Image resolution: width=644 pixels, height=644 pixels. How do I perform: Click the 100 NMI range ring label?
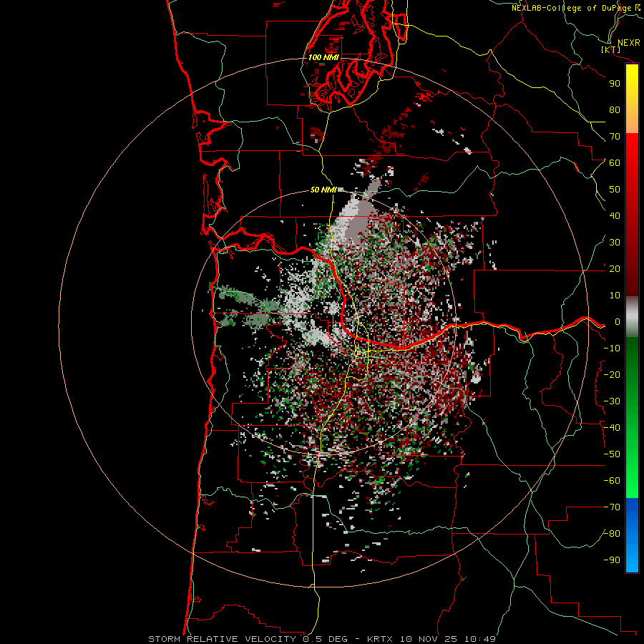pyautogui.click(x=323, y=57)
